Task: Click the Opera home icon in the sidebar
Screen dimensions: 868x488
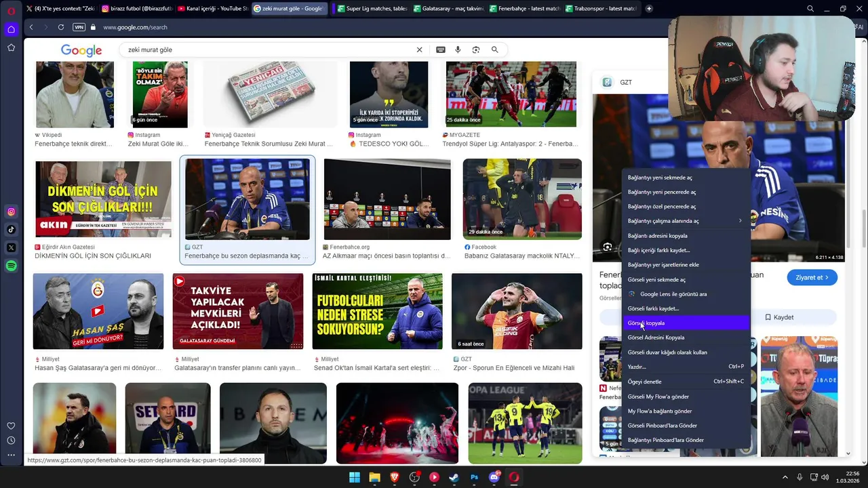Action: [11, 29]
